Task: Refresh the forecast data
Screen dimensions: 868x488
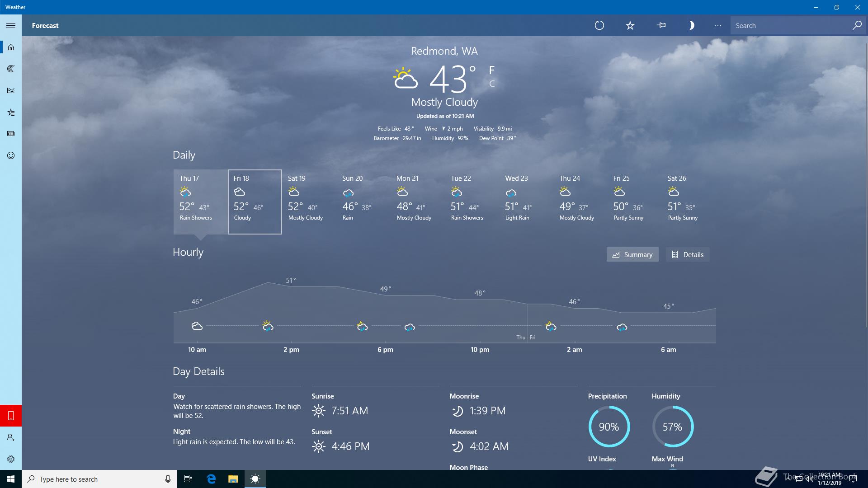Action: click(599, 26)
